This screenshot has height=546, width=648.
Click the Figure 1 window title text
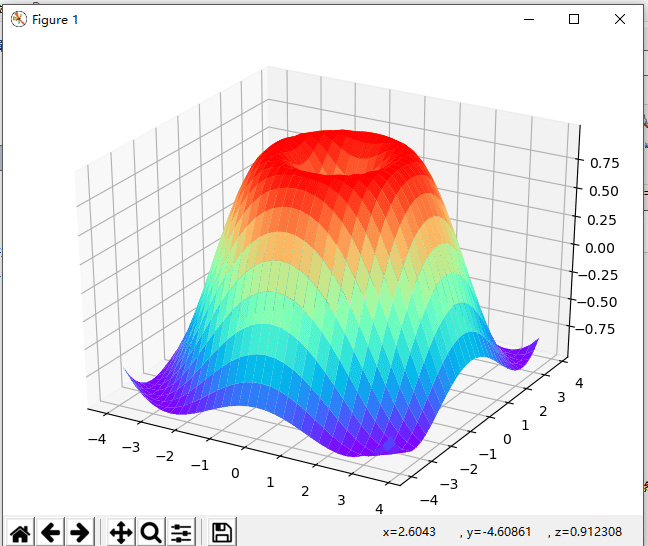pos(55,20)
